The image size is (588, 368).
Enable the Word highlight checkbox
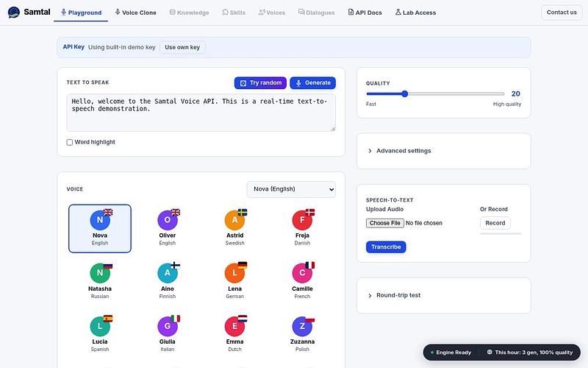point(69,142)
